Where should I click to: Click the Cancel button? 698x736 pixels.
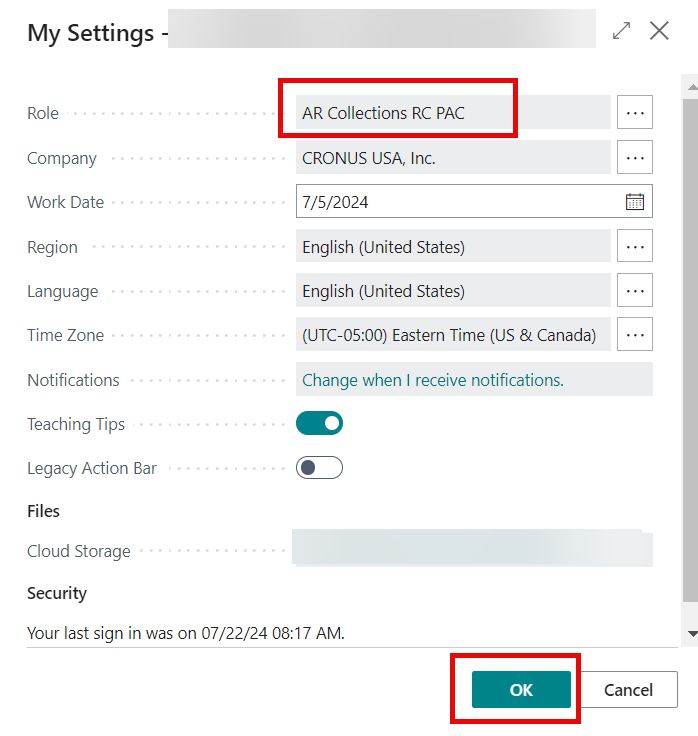pyautogui.click(x=628, y=690)
